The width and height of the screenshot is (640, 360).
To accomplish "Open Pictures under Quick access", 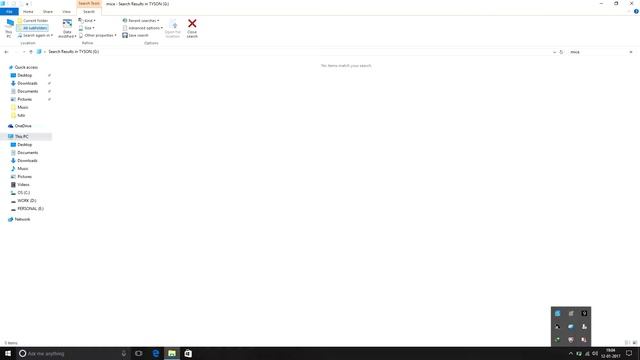I will click(24, 99).
